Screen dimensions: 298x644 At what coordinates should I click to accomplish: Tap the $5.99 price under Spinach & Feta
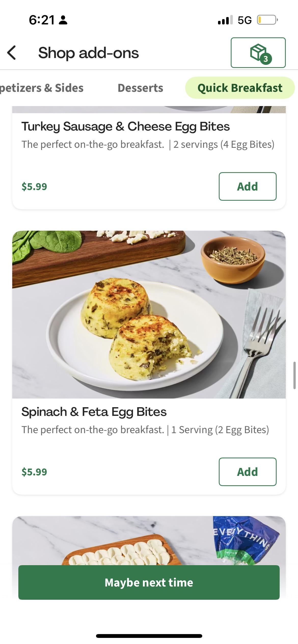[34, 472]
